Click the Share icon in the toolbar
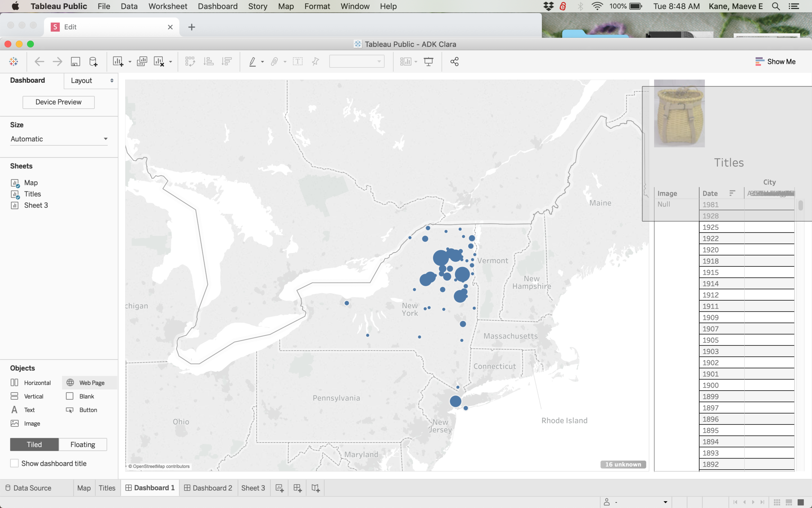Image resolution: width=812 pixels, height=508 pixels. (454, 62)
